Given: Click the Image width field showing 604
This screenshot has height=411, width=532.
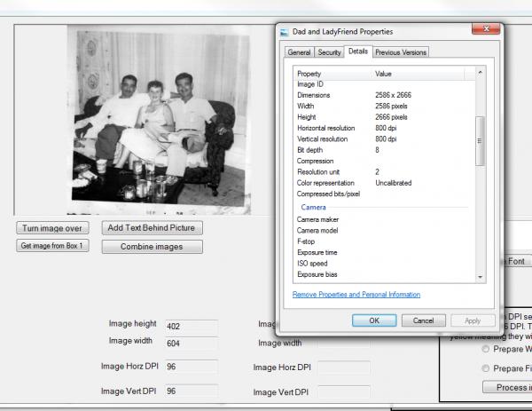Looking at the screenshot, I should pyautogui.click(x=192, y=344).
